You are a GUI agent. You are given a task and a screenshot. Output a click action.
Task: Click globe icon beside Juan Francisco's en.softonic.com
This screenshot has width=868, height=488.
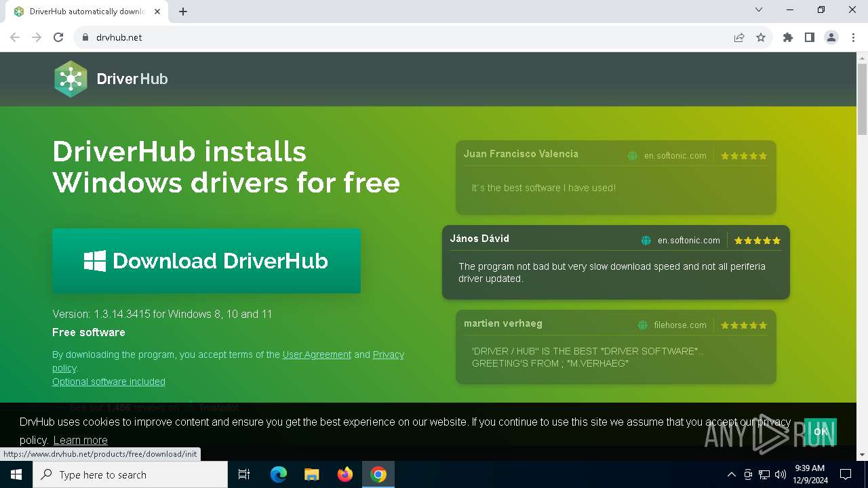632,156
